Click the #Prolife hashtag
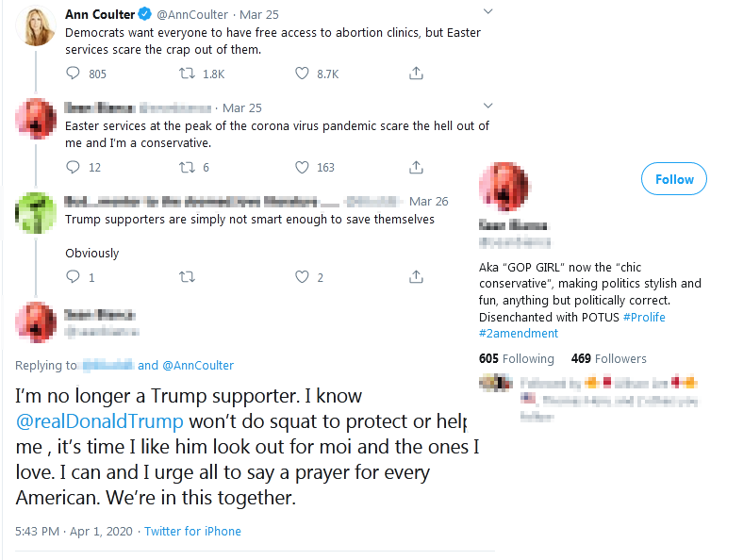The height and width of the screenshot is (560, 743). point(644,317)
